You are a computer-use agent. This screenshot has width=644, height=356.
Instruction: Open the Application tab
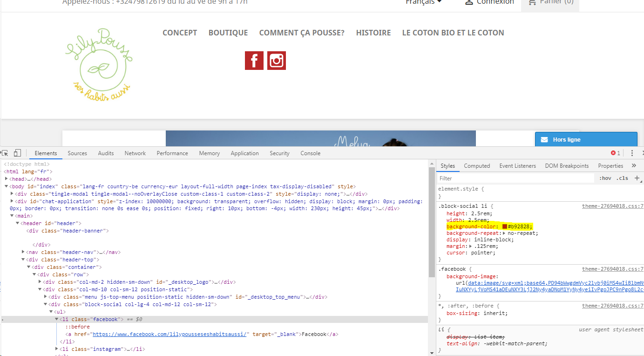click(244, 153)
